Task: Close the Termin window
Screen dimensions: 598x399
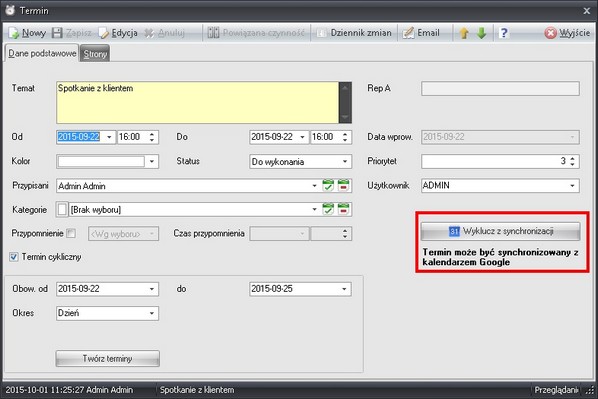Action: coord(587,11)
